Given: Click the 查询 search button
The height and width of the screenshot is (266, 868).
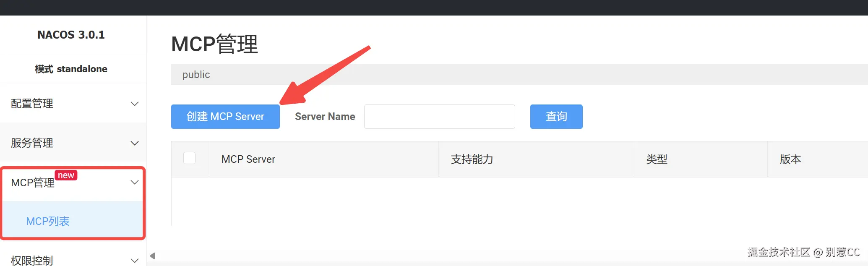Looking at the screenshot, I should click(x=556, y=117).
